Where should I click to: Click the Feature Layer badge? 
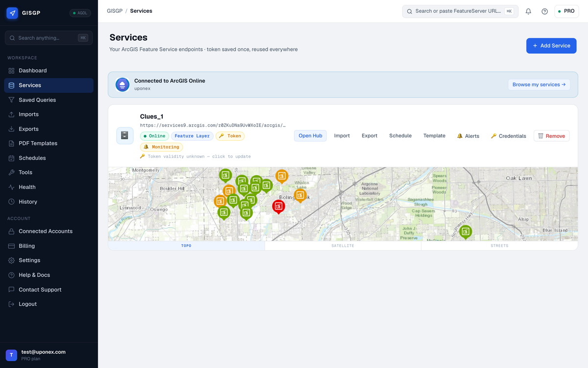pyautogui.click(x=192, y=136)
